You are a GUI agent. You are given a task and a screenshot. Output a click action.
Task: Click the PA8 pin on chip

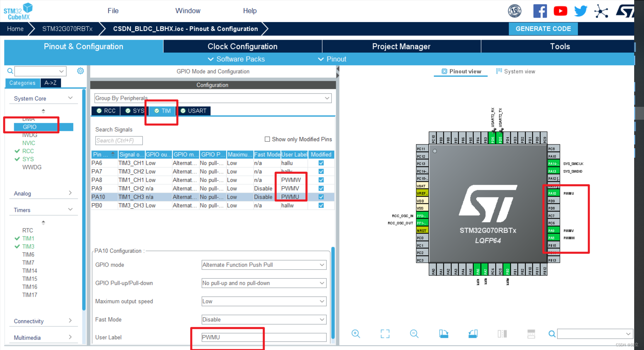(553, 238)
